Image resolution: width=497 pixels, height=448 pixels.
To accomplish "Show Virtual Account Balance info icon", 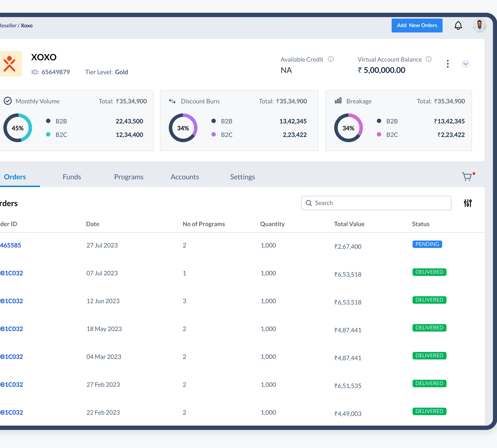I will (429, 59).
